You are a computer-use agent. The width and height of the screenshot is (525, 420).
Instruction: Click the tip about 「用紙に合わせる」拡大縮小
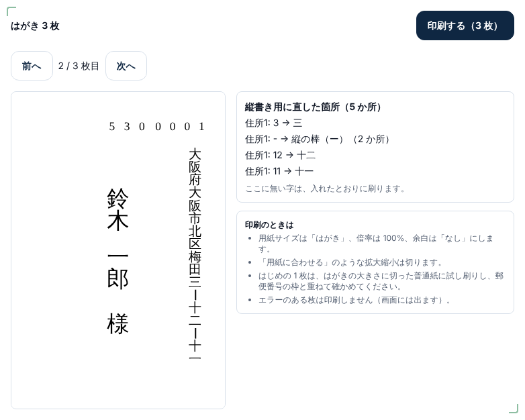click(x=351, y=262)
